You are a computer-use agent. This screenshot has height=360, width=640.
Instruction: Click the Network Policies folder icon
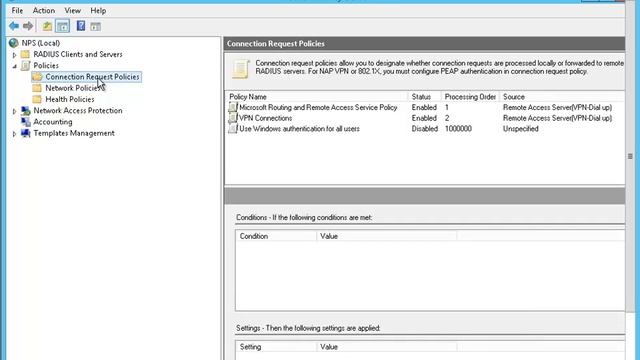pyautogui.click(x=37, y=88)
